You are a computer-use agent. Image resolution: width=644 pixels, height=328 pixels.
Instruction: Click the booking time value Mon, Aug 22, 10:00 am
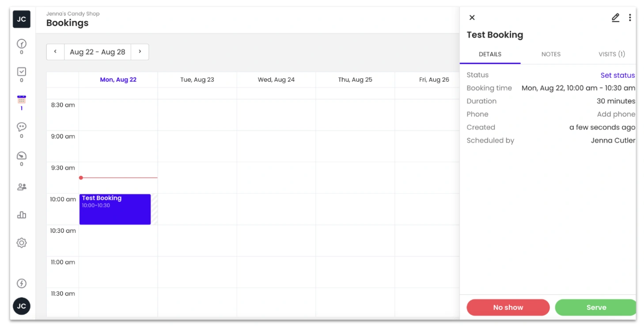pos(578,88)
